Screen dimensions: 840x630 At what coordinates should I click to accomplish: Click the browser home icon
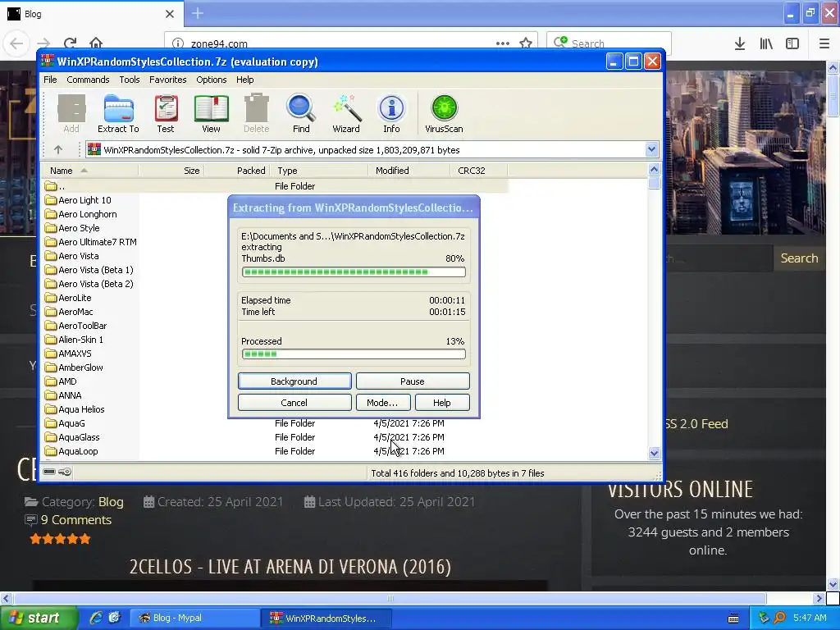[x=96, y=43]
